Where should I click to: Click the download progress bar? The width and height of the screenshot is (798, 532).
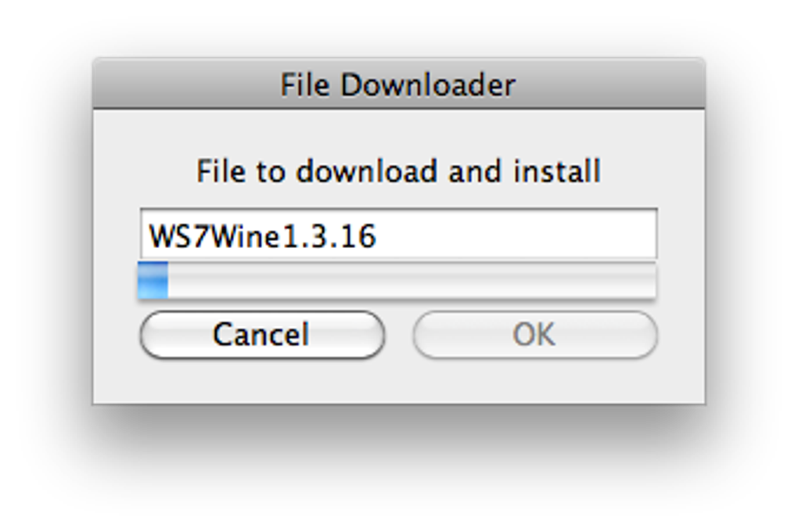click(x=397, y=281)
